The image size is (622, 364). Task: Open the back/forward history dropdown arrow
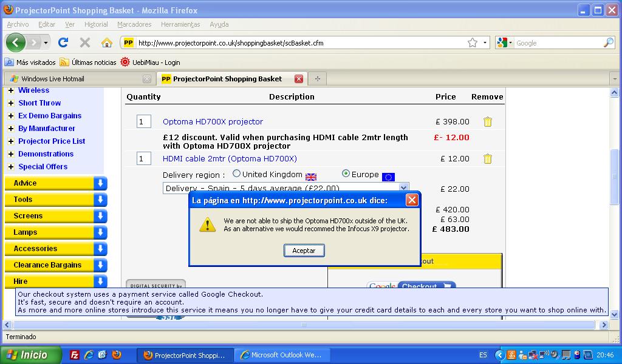(x=46, y=42)
